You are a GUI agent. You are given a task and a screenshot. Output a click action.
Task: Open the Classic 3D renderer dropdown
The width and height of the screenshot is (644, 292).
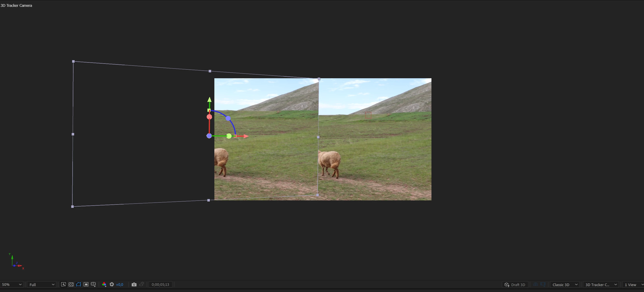tap(565, 285)
